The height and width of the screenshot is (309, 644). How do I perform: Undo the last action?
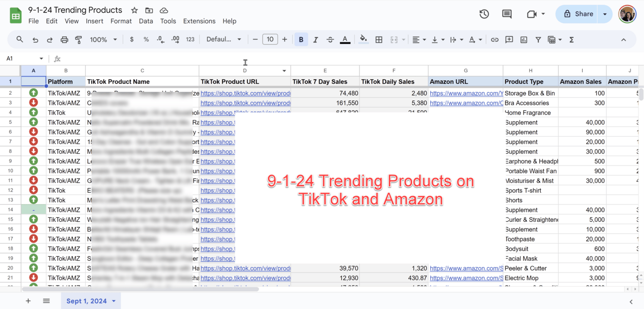coord(35,39)
